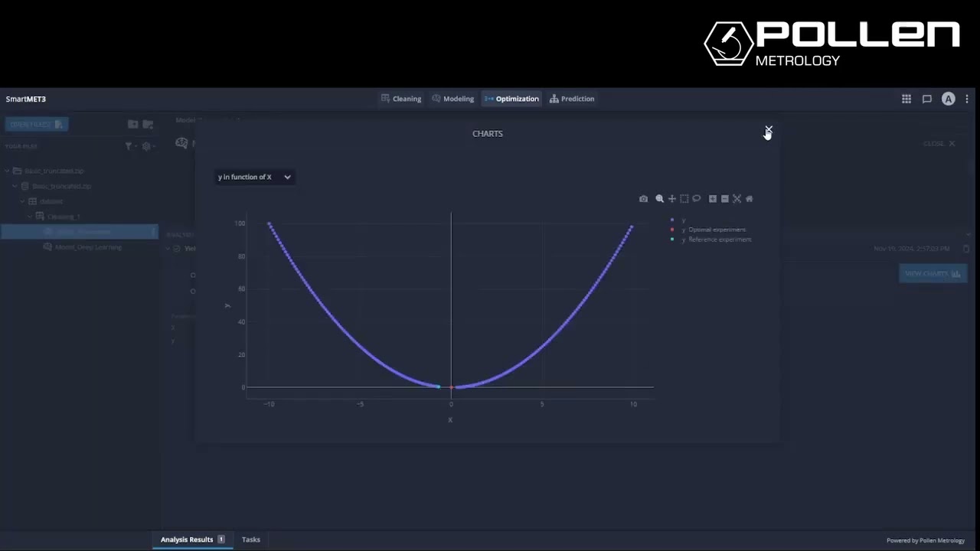Open the Powered by Pollen Metrology link
The height and width of the screenshot is (551, 980).
[926, 540]
